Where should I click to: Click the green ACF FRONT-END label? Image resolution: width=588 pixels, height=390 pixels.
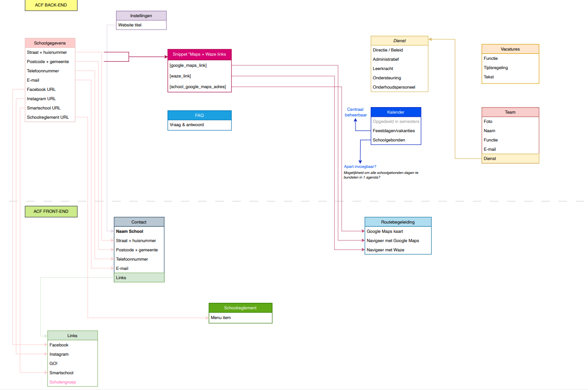(x=51, y=211)
